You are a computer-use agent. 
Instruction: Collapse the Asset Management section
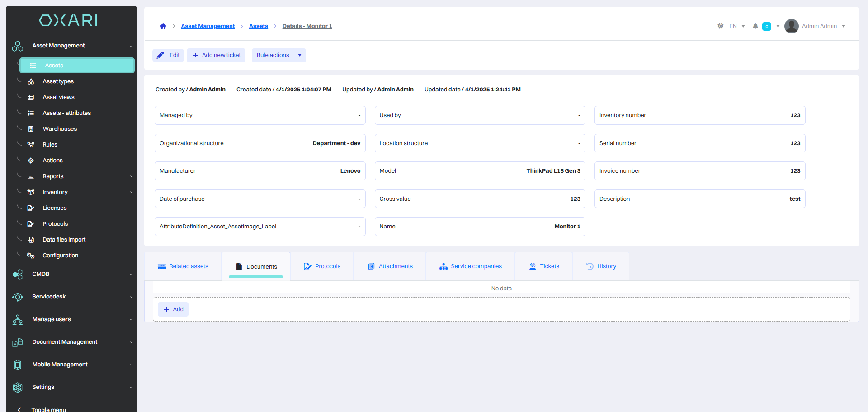(131, 46)
